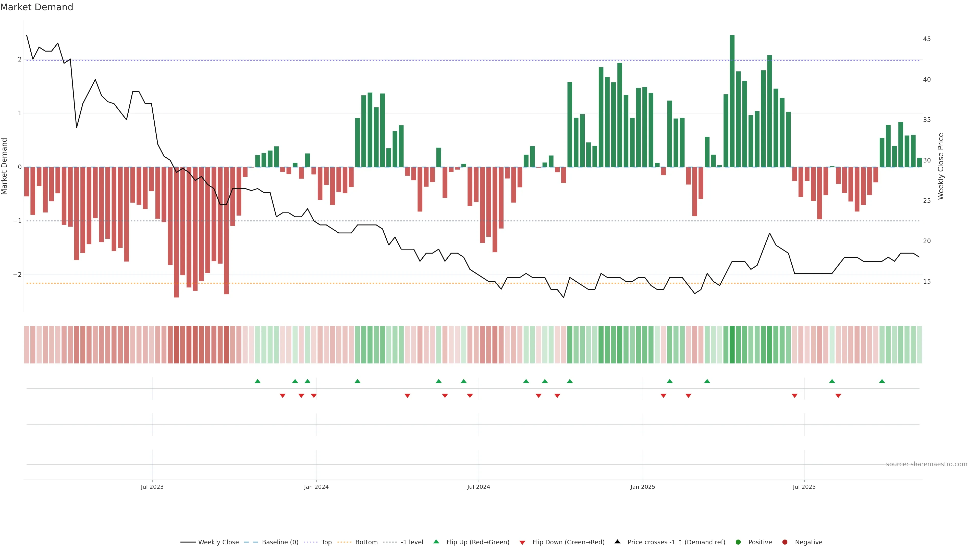
Task: Click Flip Up green triangle legend icon
Action: tap(436, 542)
